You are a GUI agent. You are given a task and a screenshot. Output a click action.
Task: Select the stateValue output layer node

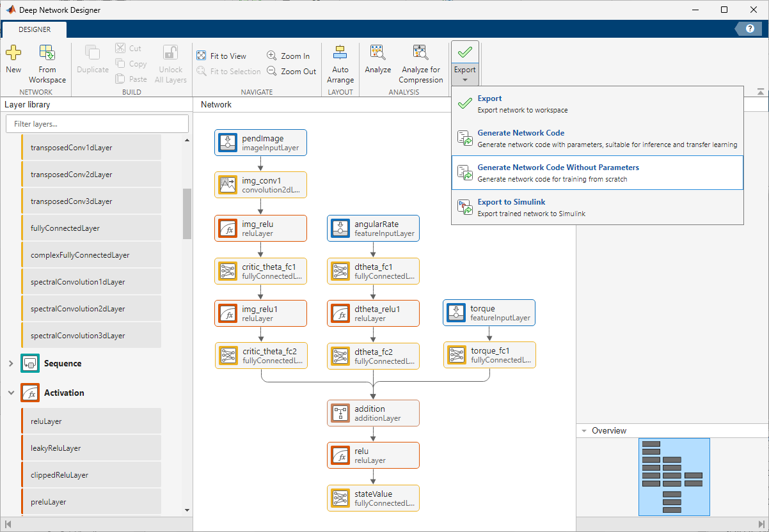pos(373,498)
